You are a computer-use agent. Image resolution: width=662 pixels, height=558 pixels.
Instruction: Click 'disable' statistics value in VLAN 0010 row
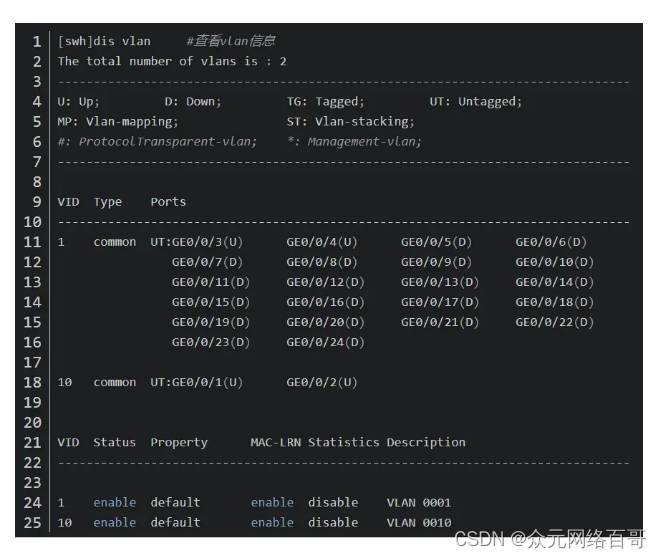coord(333,523)
